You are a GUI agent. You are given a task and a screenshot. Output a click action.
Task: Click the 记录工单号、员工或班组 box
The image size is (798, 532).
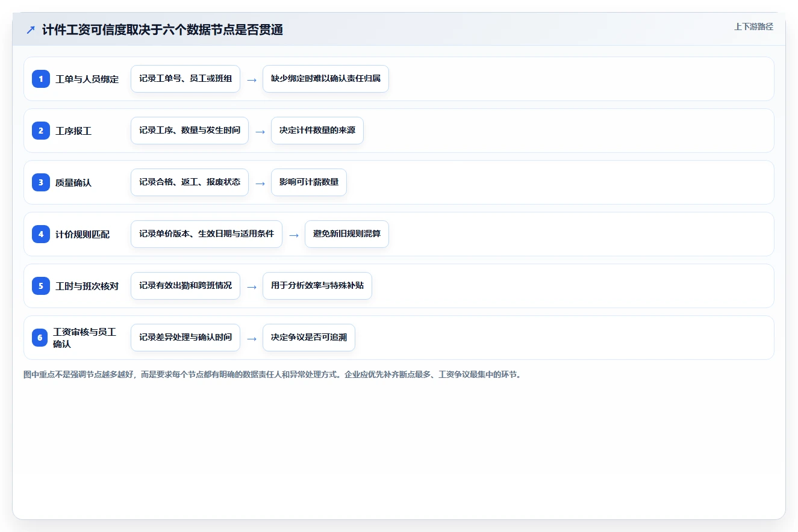pyautogui.click(x=185, y=79)
